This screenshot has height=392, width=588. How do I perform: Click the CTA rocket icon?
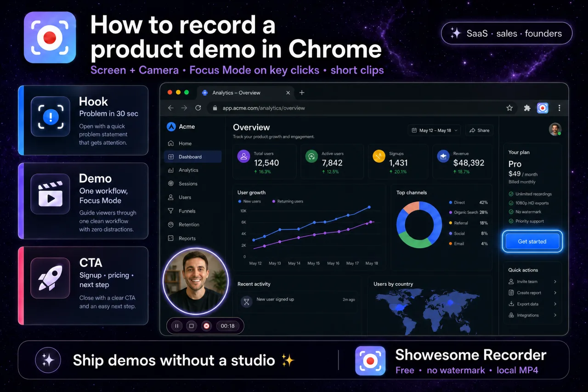(51, 278)
